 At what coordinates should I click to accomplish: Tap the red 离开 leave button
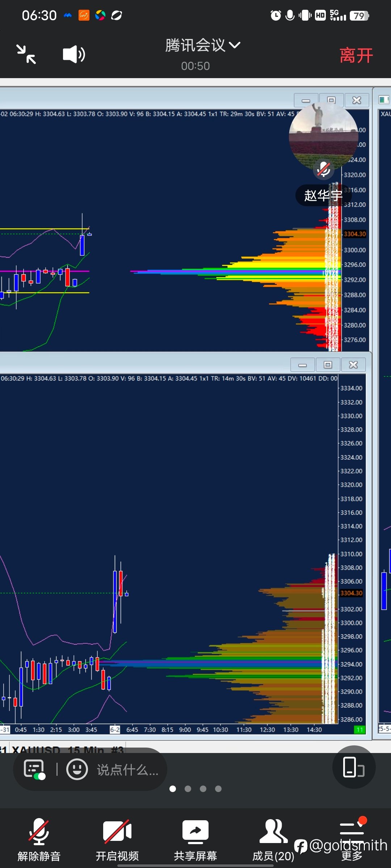pyautogui.click(x=356, y=55)
